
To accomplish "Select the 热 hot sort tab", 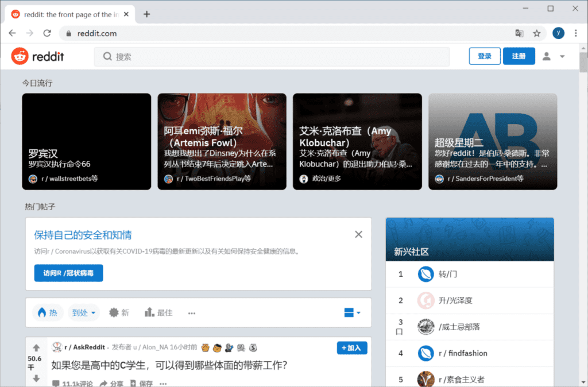I will click(48, 313).
